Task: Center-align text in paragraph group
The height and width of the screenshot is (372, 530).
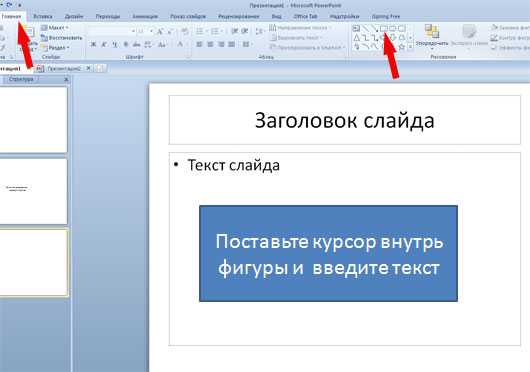Action: (x=210, y=44)
